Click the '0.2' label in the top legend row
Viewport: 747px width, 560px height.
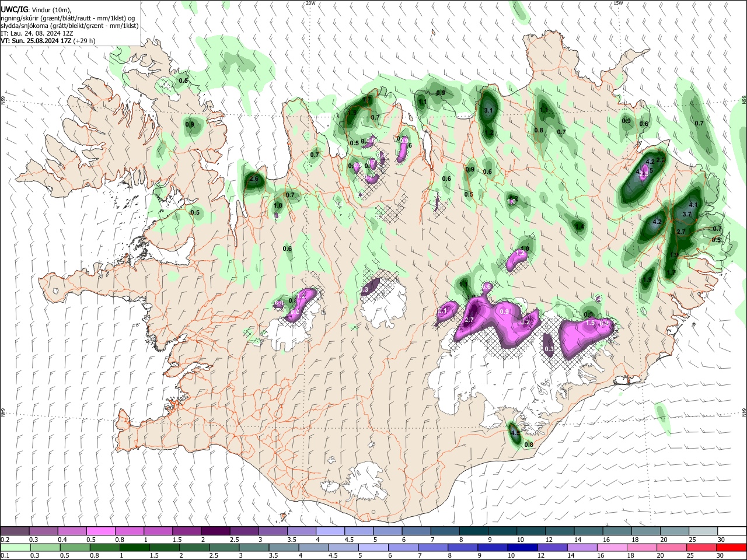(5, 540)
